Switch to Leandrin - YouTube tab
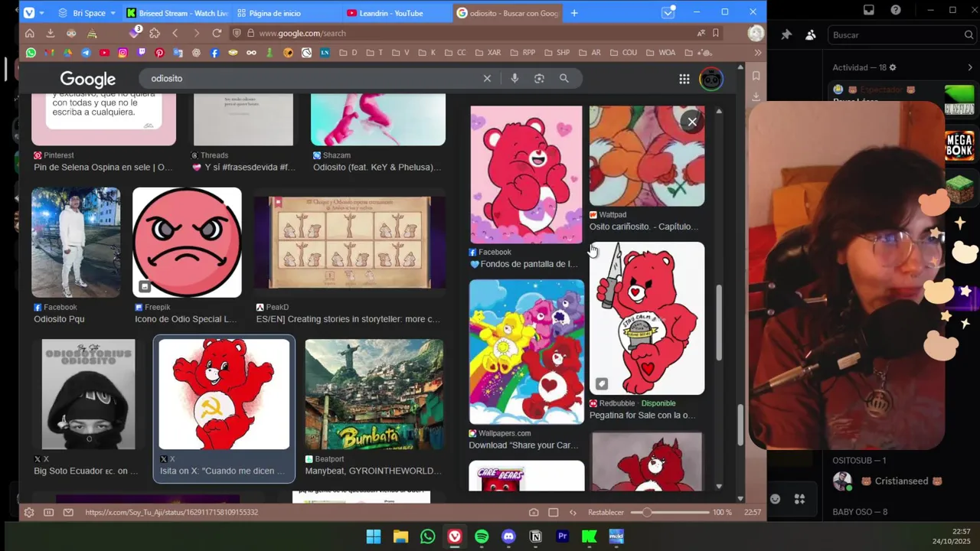980x551 pixels. click(x=395, y=13)
